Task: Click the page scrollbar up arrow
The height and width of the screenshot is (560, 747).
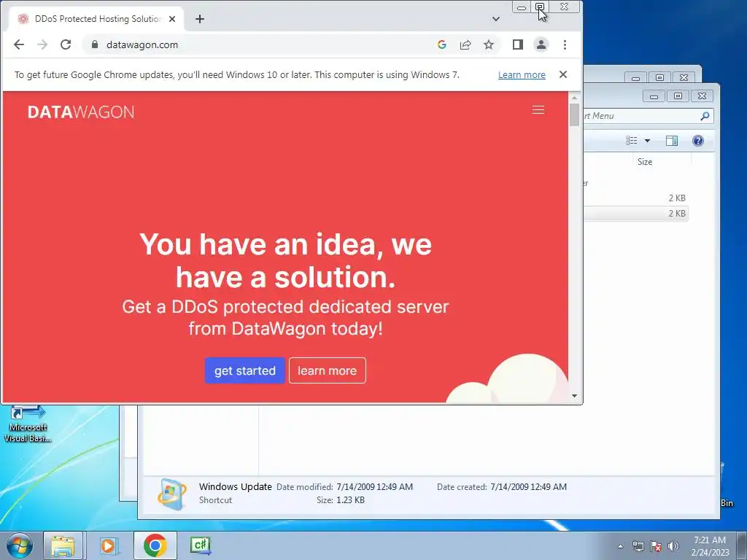Action: point(574,98)
